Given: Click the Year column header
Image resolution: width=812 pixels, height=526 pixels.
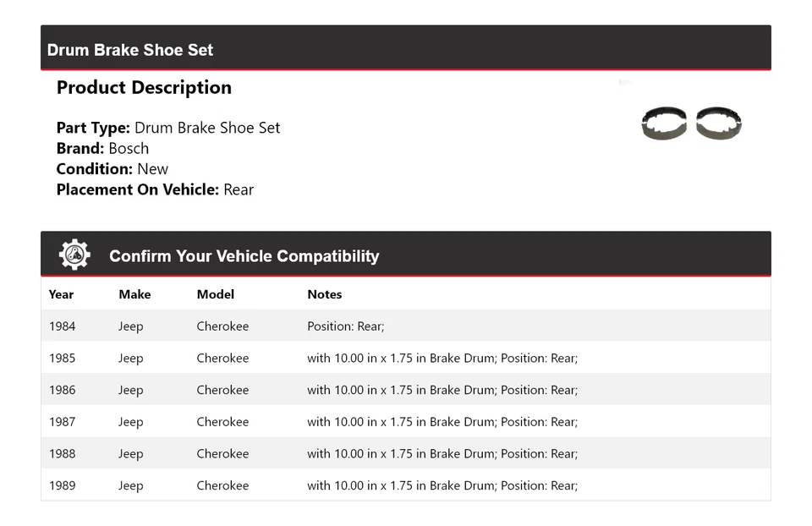Looking at the screenshot, I should point(61,294).
